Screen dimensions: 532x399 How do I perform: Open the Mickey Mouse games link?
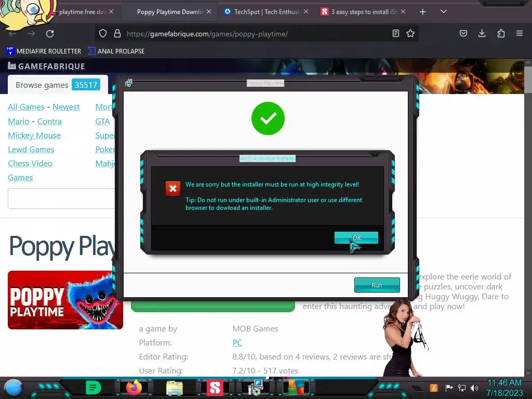pos(34,136)
